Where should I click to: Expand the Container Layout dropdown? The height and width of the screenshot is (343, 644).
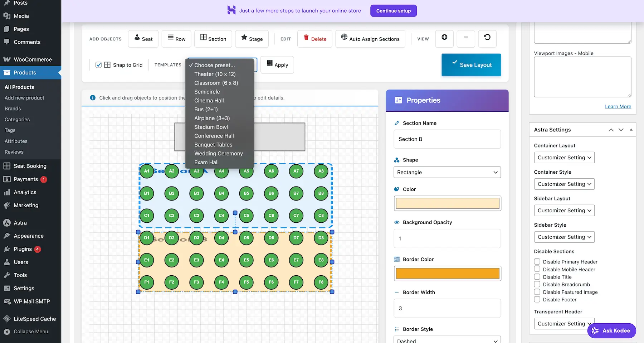[x=564, y=158]
